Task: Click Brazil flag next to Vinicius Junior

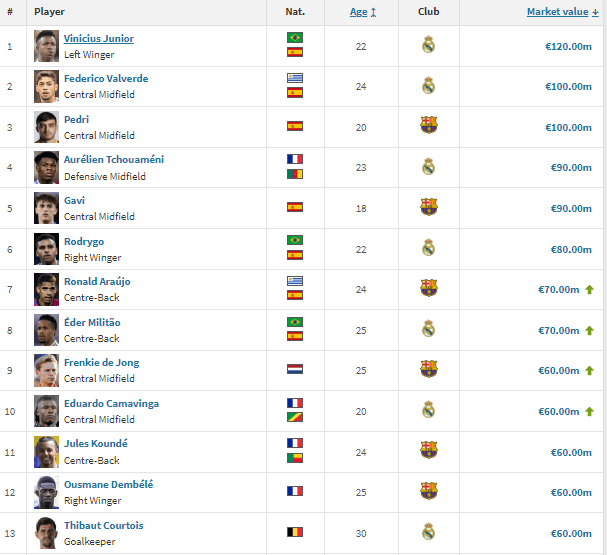Action: click(295, 38)
